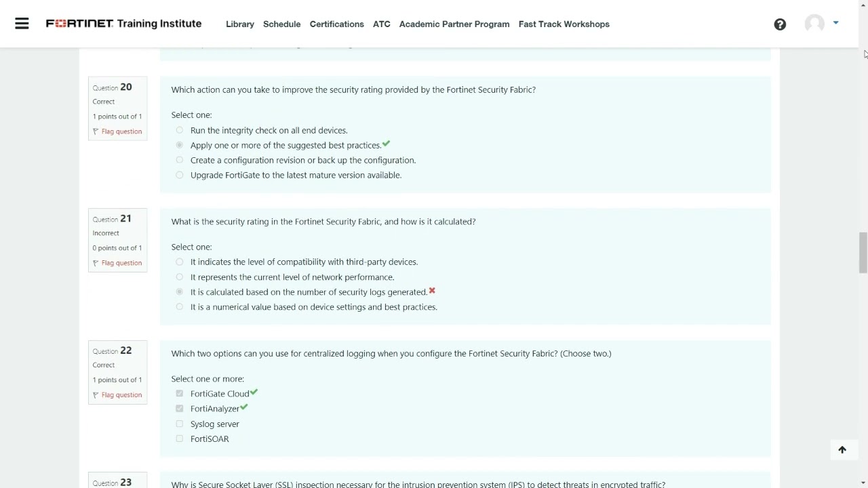868x488 pixels.
Task: Check the Syslog server checkbox
Action: click(x=180, y=424)
